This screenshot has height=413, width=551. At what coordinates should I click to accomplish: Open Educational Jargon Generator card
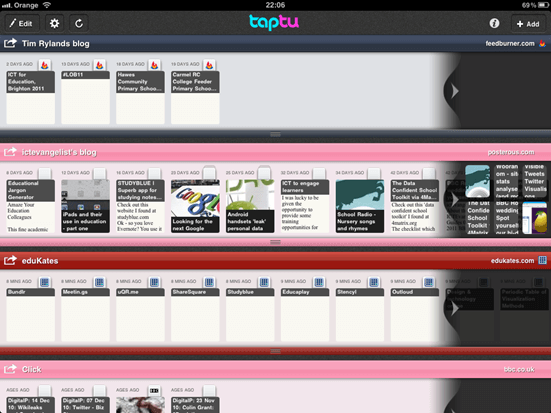point(31,206)
